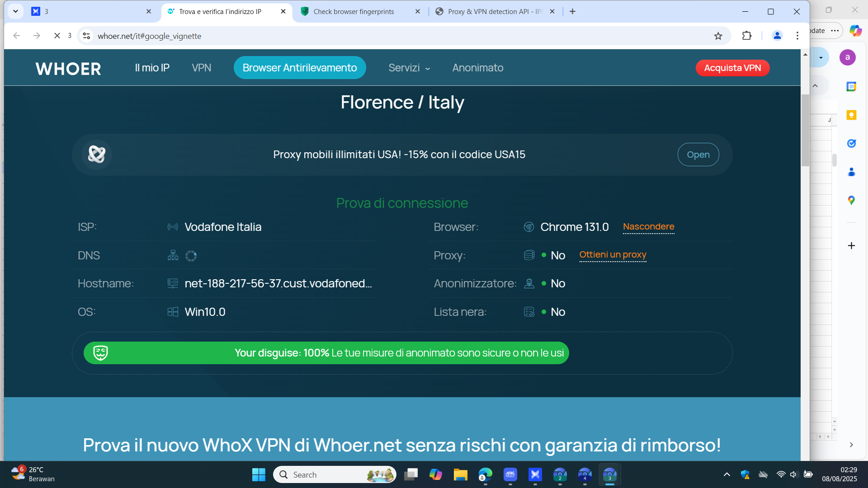Open File Explorer from the taskbar
This screenshot has width=868, height=488.
point(460,474)
